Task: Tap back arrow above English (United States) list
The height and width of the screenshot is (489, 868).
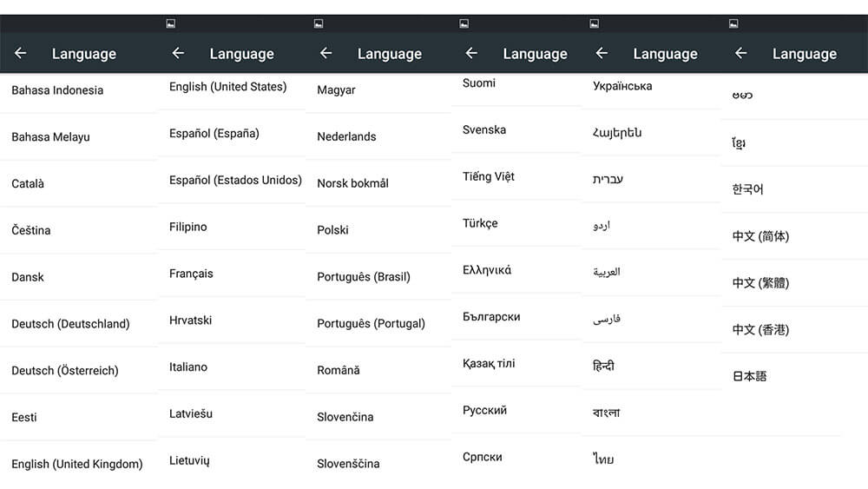Action: click(x=178, y=53)
